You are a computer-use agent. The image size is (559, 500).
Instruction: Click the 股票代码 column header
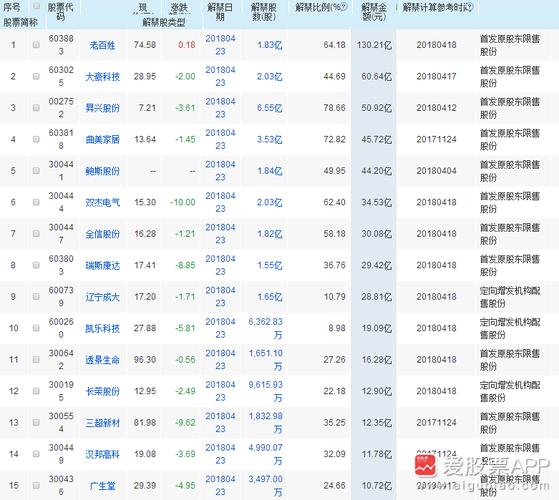click(61, 12)
